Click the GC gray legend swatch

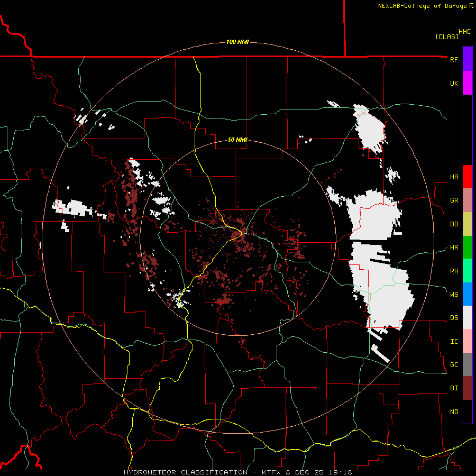467,364
